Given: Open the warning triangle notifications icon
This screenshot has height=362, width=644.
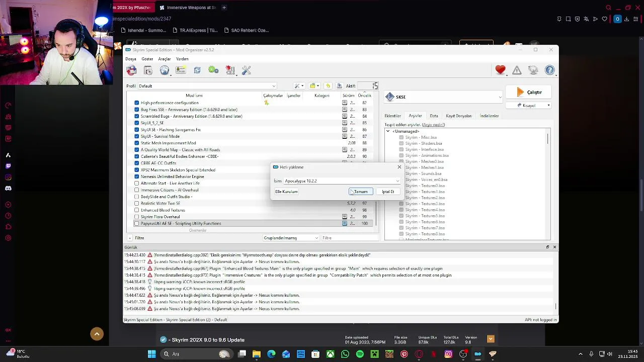Looking at the screenshot, I should click(x=517, y=70).
